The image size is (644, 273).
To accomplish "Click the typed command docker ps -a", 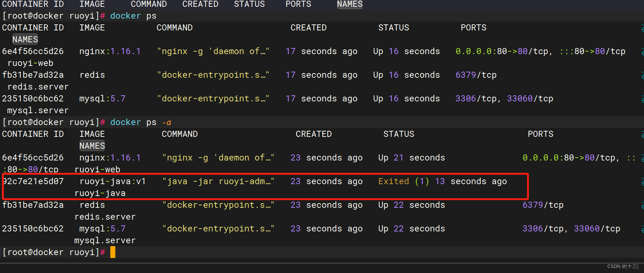I will pyautogui.click(x=141, y=122).
